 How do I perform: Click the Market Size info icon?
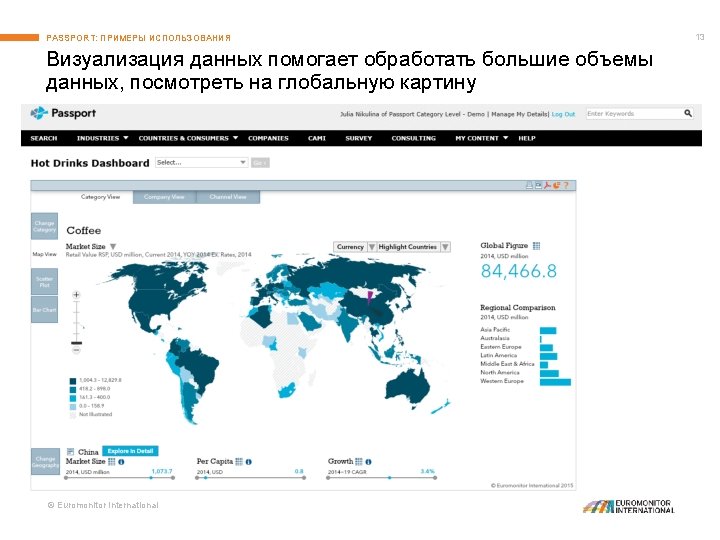click(x=121, y=462)
